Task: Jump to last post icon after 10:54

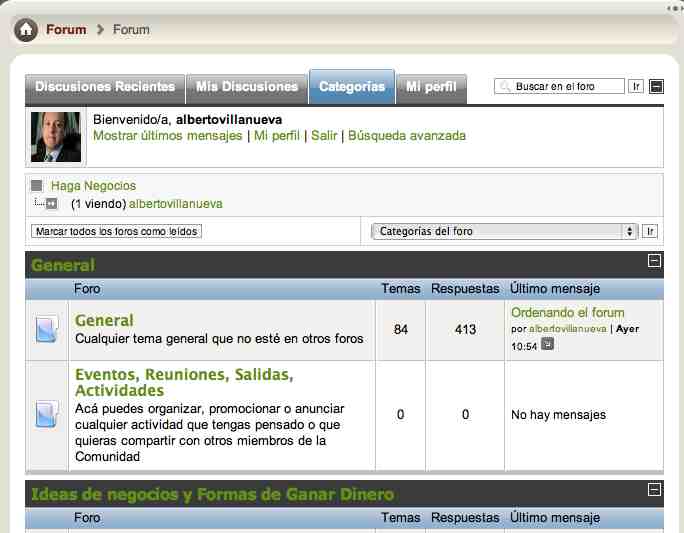Action: [547, 344]
